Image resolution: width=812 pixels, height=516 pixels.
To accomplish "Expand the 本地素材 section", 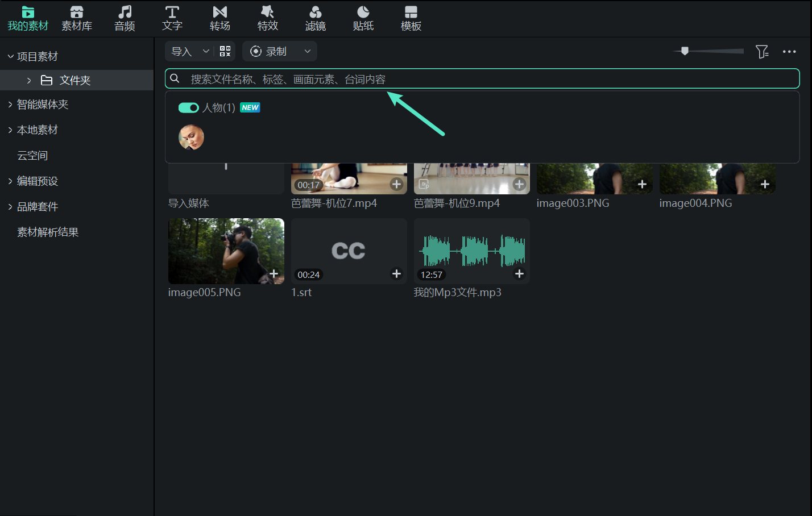I will [10, 130].
